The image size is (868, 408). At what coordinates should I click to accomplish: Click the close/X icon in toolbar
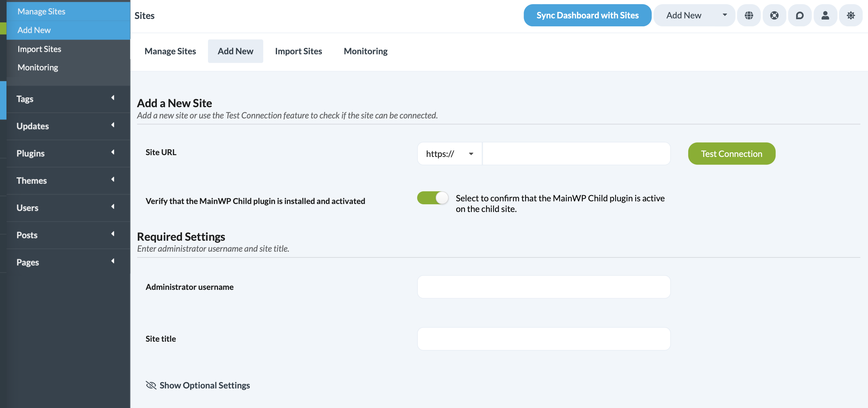coord(774,15)
